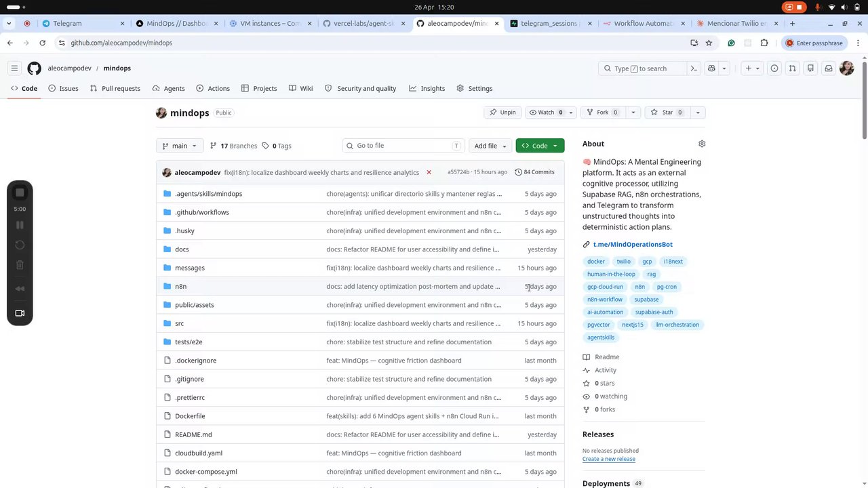Open the GitHub global navigation hamburger menu

tap(14, 68)
